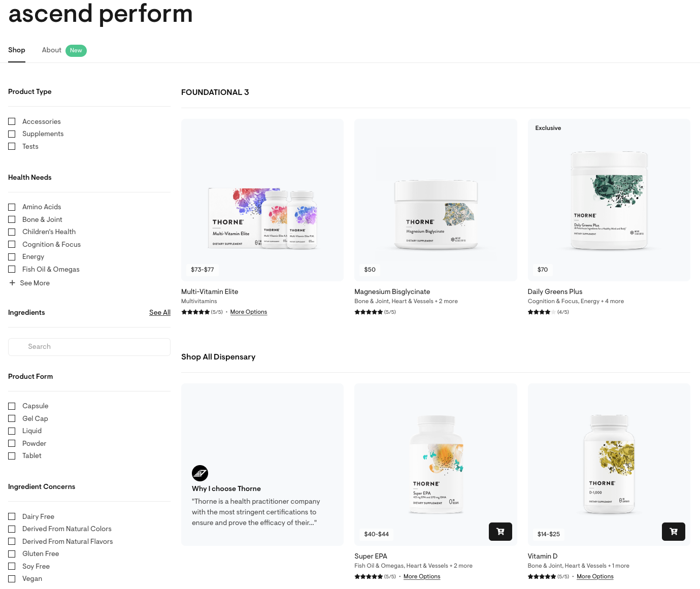The height and width of the screenshot is (589, 700).
Task: Click the New badge beside About
Action: [x=76, y=50]
